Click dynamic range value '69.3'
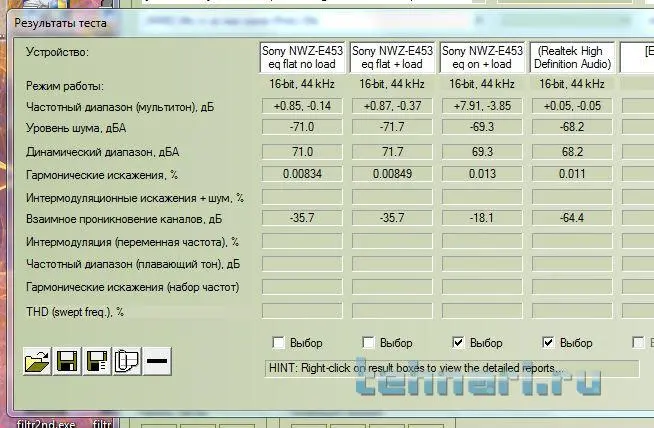This screenshot has height=428, width=654. click(x=482, y=151)
